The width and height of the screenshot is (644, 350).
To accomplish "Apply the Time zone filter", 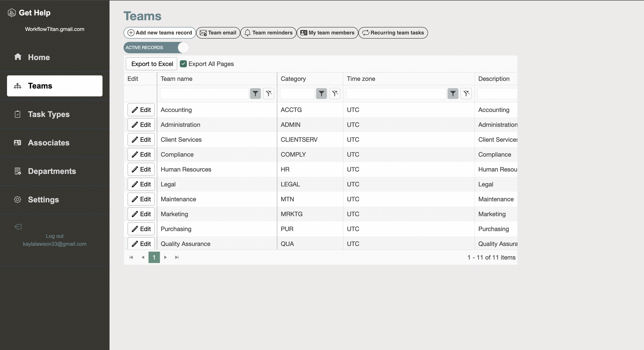I will [x=453, y=94].
